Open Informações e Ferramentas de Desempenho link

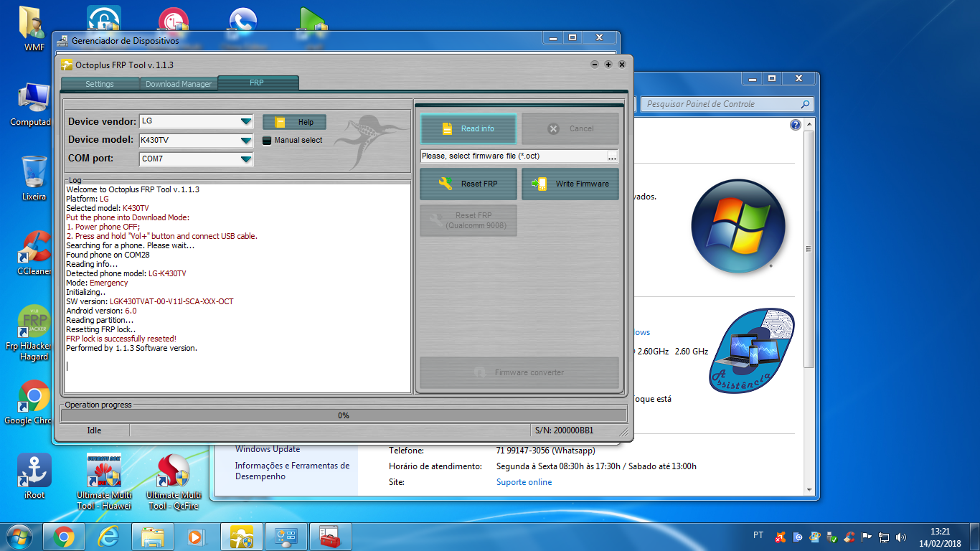(292, 471)
